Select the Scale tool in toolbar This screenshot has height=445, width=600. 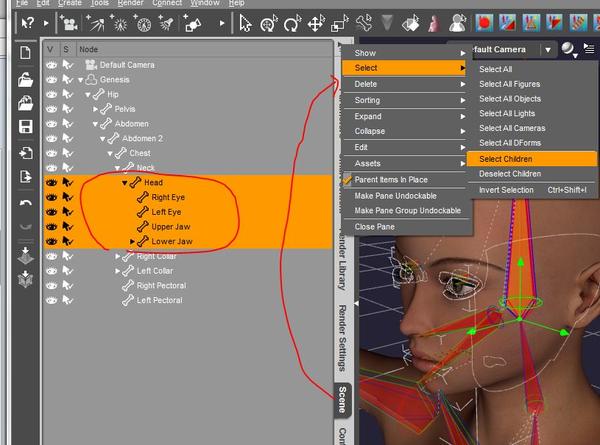click(340, 24)
